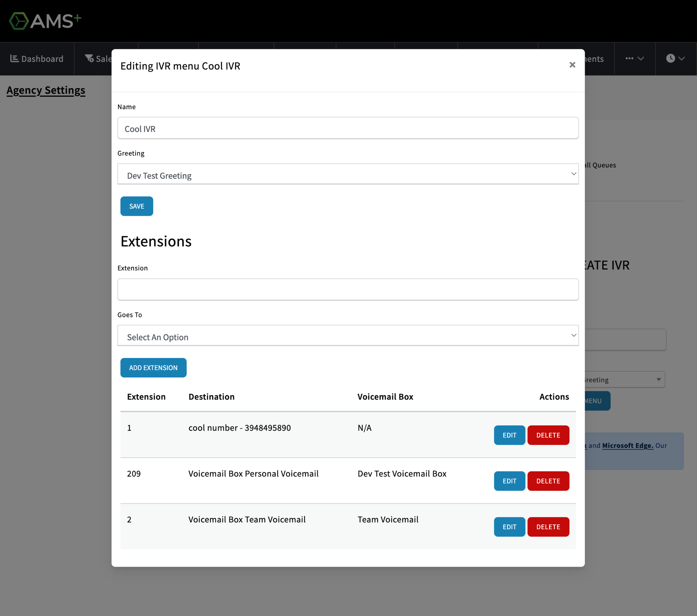Focus the Name field containing Cool IVR

(x=348, y=128)
